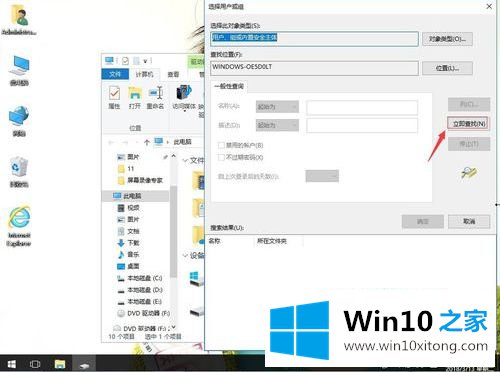Focus the object type field with highlighted text

[314, 39]
